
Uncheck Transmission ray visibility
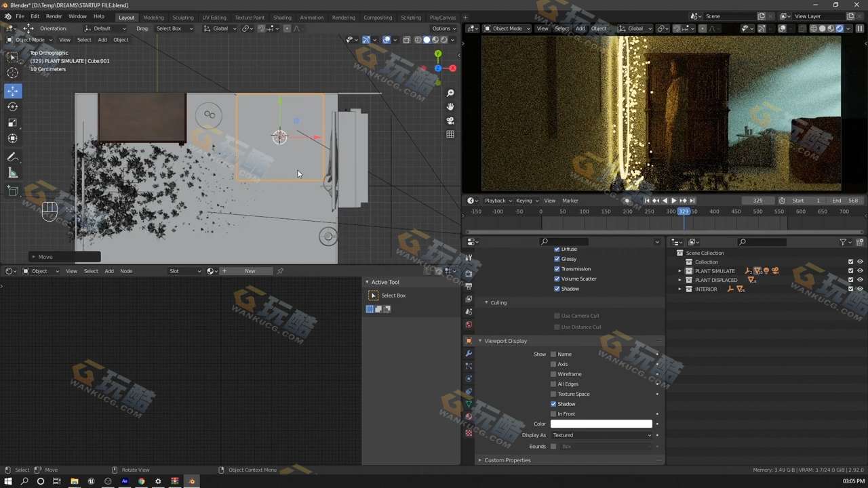[557, 268]
